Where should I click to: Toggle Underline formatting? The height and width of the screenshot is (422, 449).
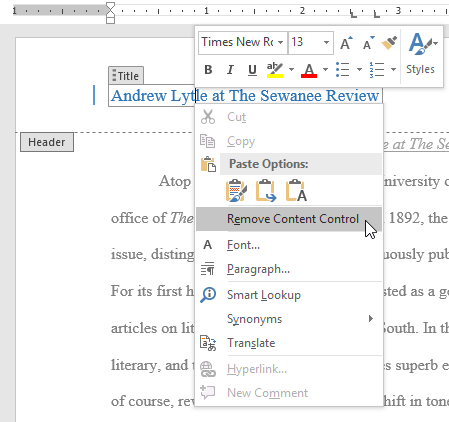coord(252,70)
